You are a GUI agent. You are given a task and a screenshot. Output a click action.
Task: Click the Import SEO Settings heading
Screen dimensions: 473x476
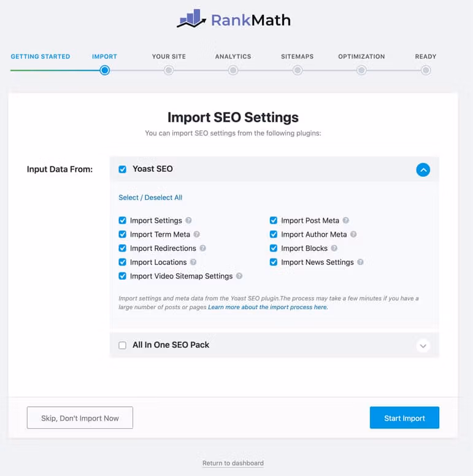tap(233, 118)
